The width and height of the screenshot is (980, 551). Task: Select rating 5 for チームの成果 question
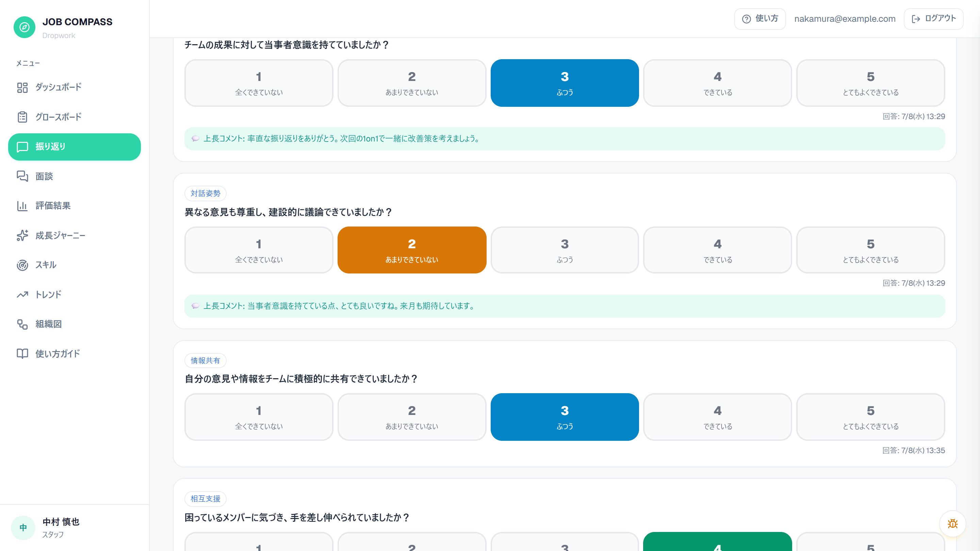pyautogui.click(x=870, y=83)
